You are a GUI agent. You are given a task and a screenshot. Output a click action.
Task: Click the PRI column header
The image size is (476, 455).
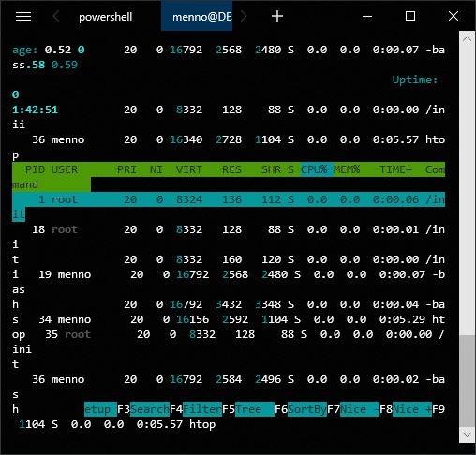coord(126,169)
